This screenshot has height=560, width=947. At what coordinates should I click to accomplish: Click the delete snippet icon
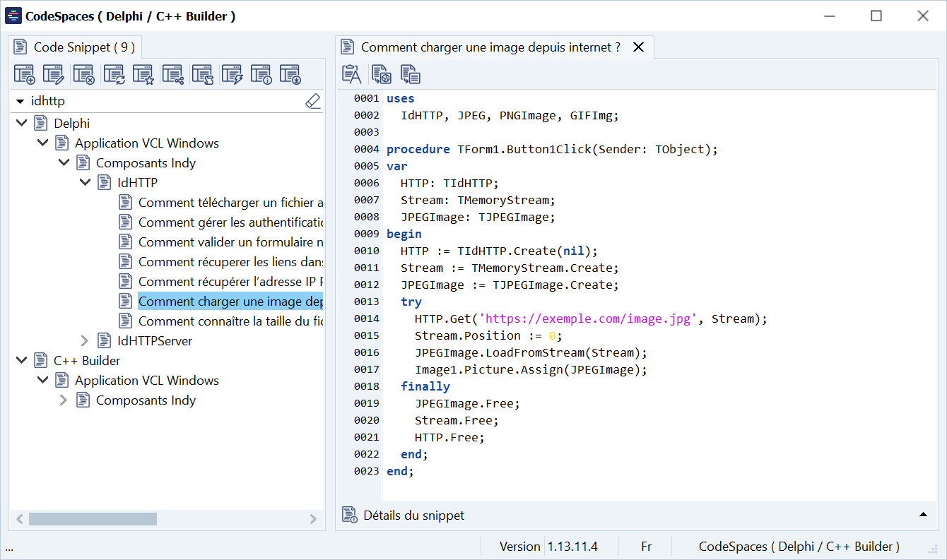tap(83, 74)
